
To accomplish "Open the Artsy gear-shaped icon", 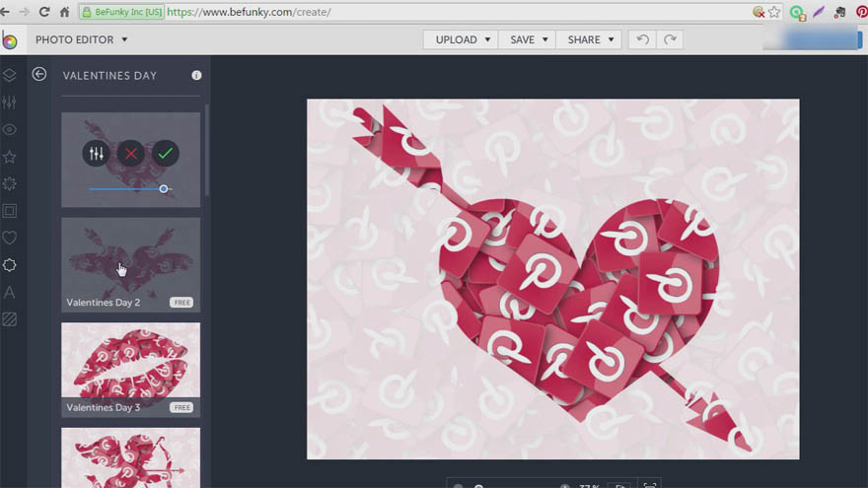I will tap(10, 183).
